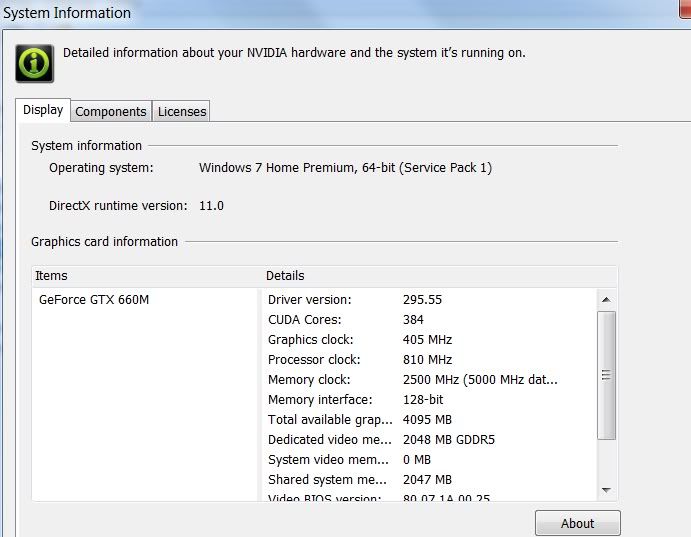Select GeForce GTX 660M in Items list

point(94,300)
